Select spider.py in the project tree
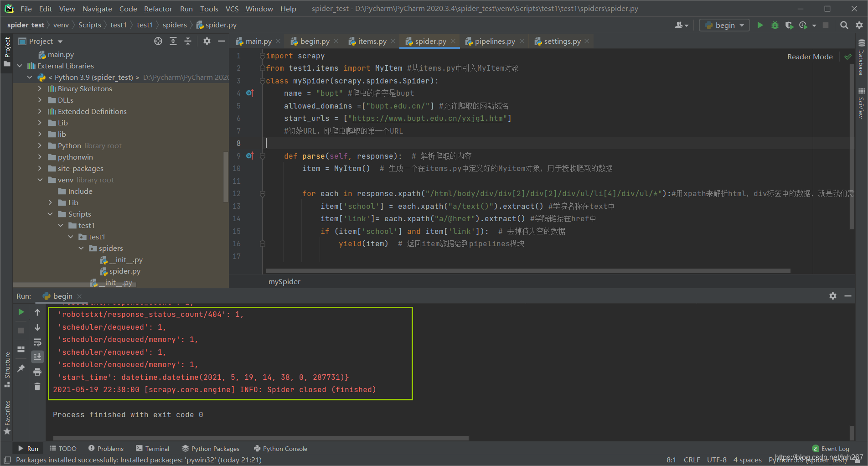Viewport: 868px width, 466px height. (124, 271)
